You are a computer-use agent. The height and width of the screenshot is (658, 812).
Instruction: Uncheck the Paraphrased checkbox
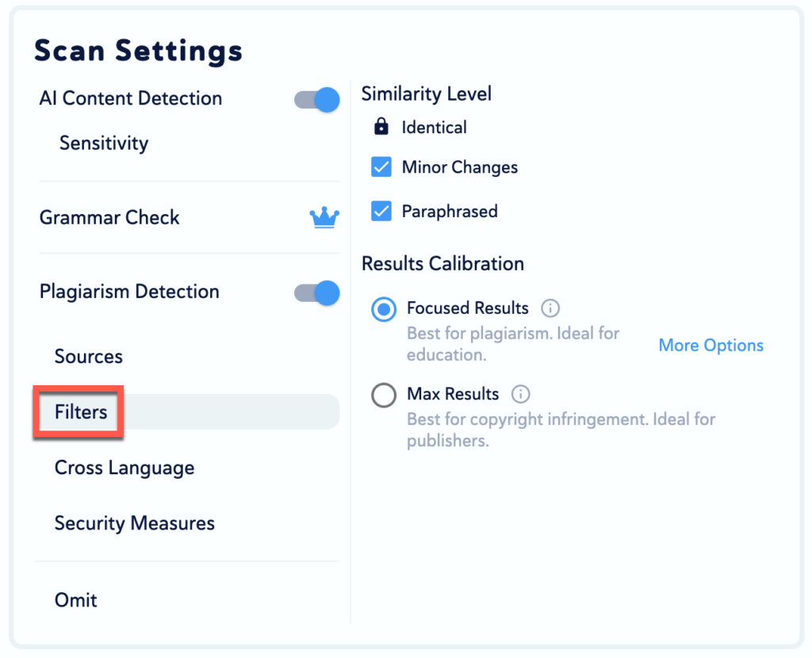point(381,212)
